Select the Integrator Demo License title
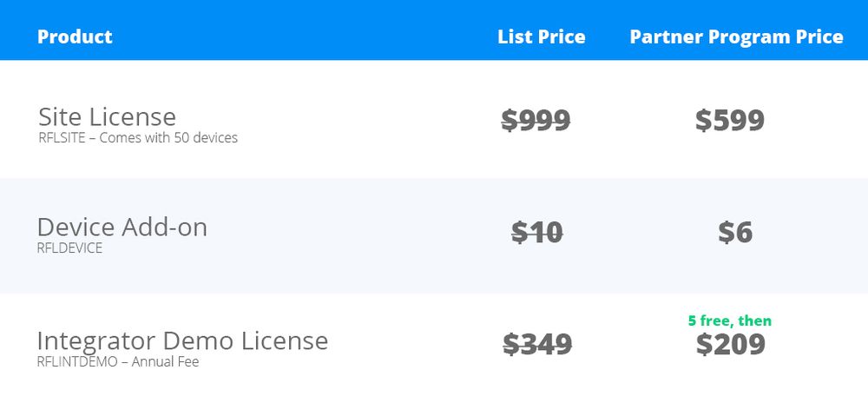 182,340
